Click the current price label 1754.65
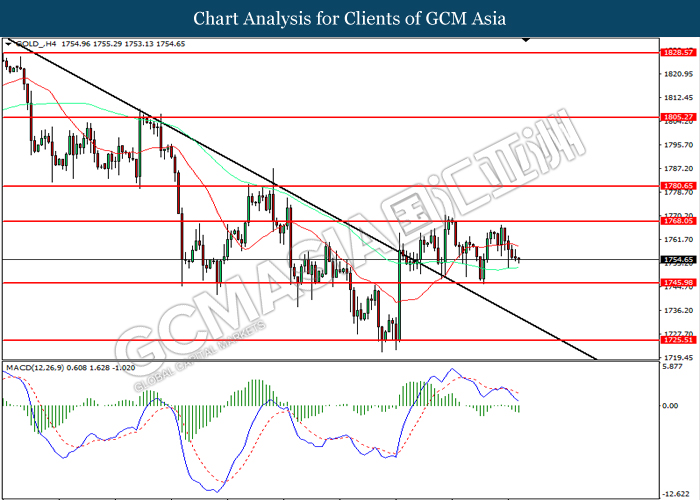This screenshot has width=700, height=500. tap(678, 259)
